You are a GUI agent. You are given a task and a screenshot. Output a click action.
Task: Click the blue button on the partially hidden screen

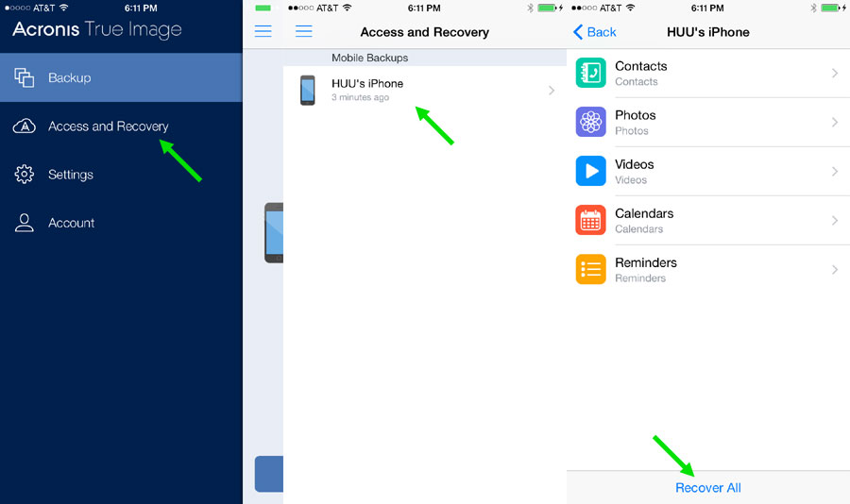(269, 474)
